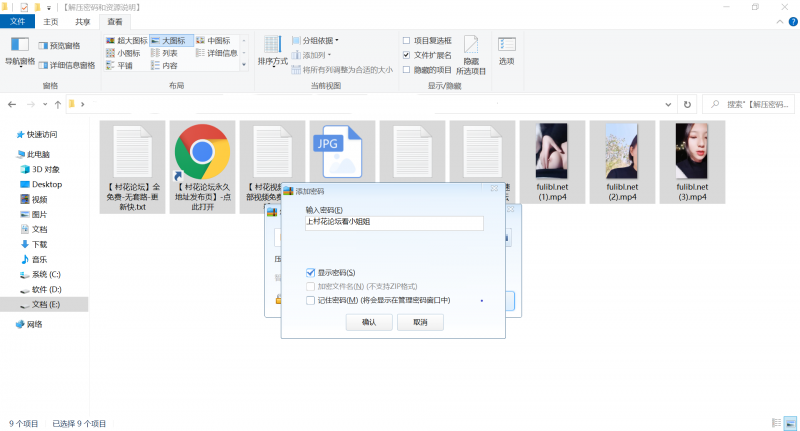Uncheck the 显示密码 checkbox
Viewport: 800px width, 431px height.
coord(311,272)
